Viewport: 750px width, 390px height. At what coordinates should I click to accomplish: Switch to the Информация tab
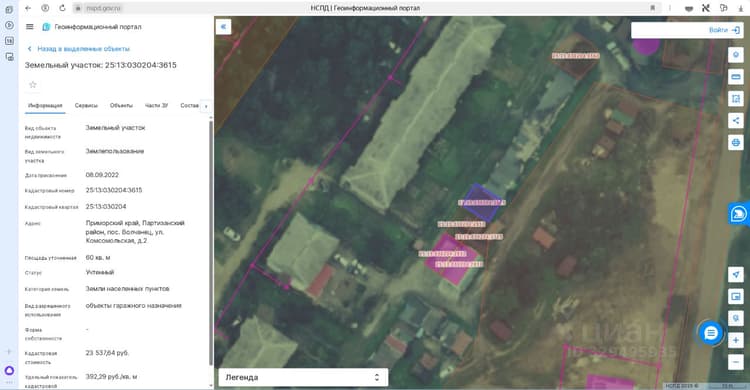45,105
